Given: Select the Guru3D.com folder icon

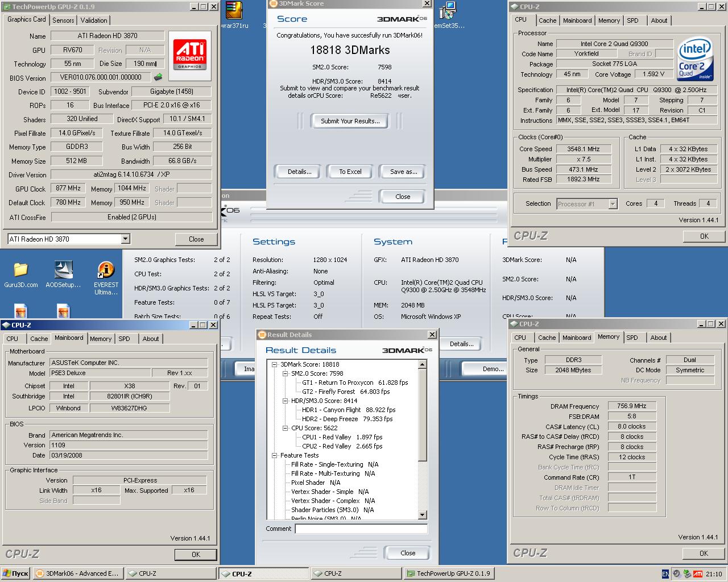Looking at the screenshot, I should [20, 270].
